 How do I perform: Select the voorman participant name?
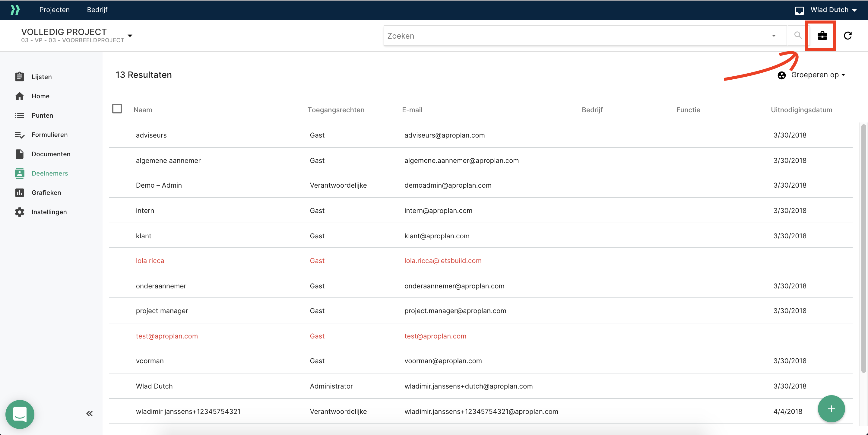(150, 361)
